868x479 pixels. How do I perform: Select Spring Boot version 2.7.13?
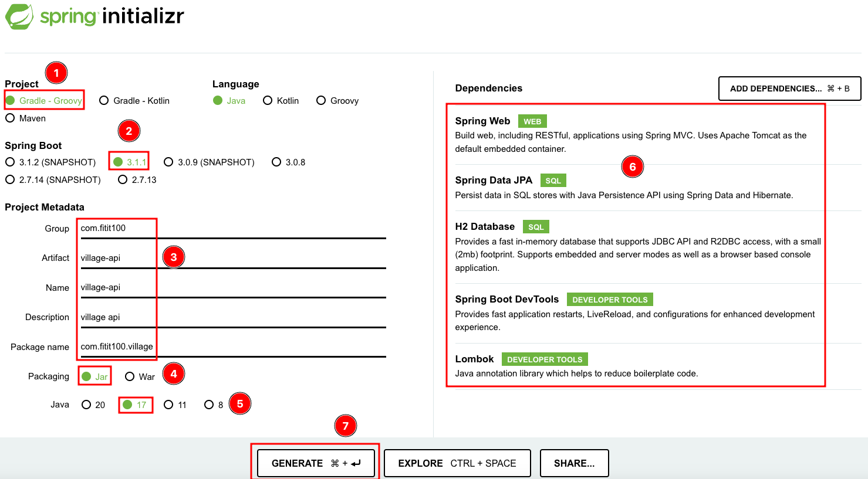[x=137, y=180]
